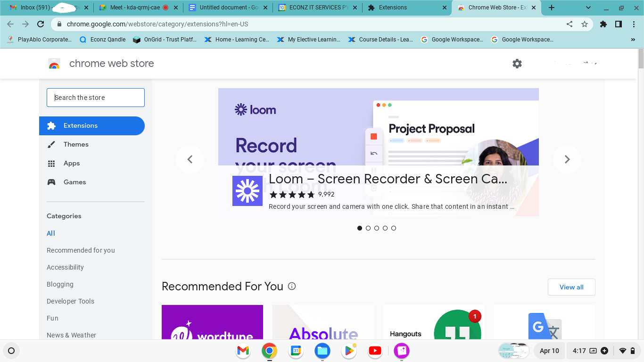Image resolution: width=644 pixels, height=362 pixels.
Task: Open a new browser tab
Action: [552, 8]
